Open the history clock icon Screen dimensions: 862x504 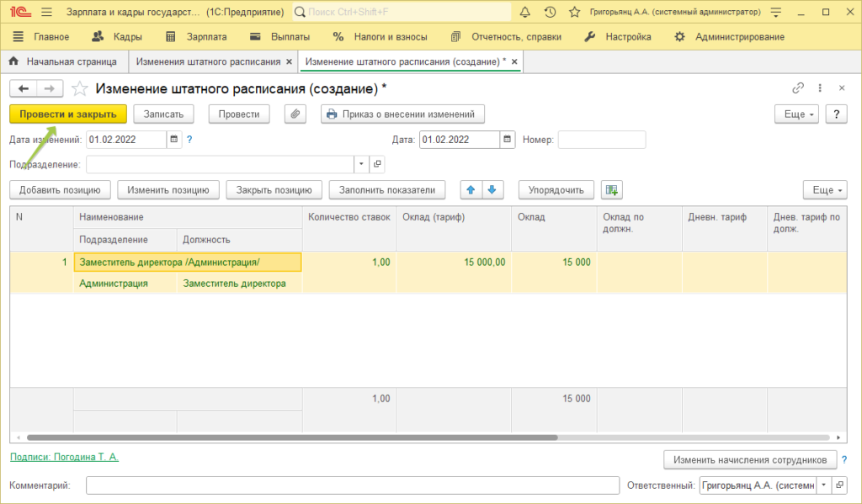click(x=550, y=13)
